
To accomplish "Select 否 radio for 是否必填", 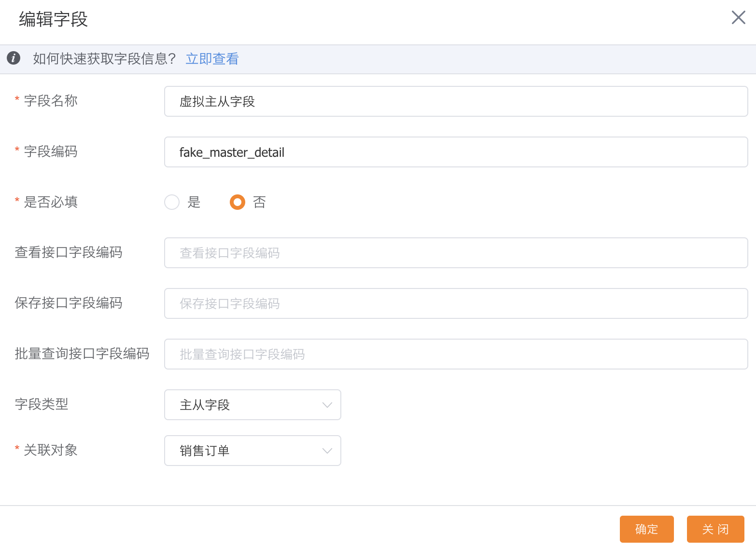I will point(238,202).
